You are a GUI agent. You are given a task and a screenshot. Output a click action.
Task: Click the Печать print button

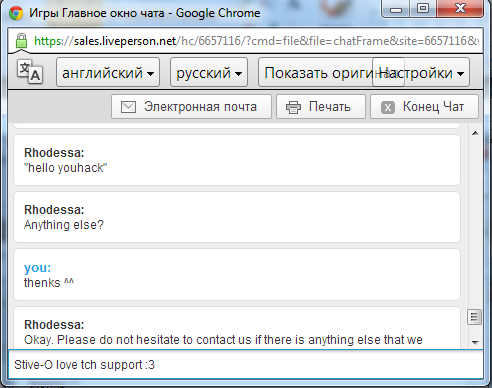(x=321, y=107)
